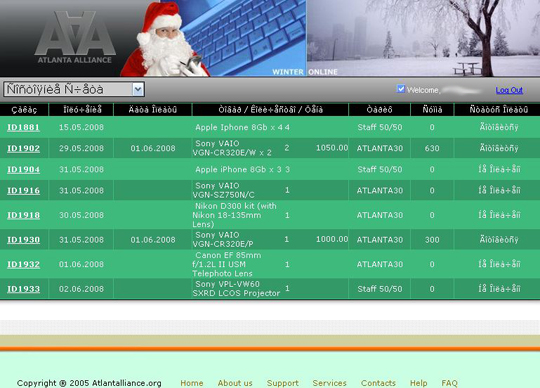Click the Atlanta Alliance logo
540x388 pixels.
pyautogui.click(x=75, y=37)
